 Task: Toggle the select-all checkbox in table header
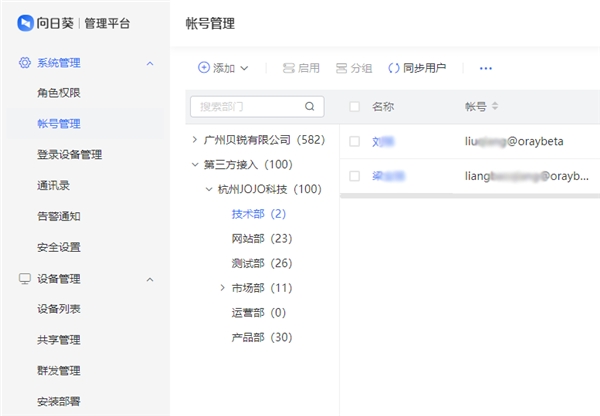coord(354,106)
